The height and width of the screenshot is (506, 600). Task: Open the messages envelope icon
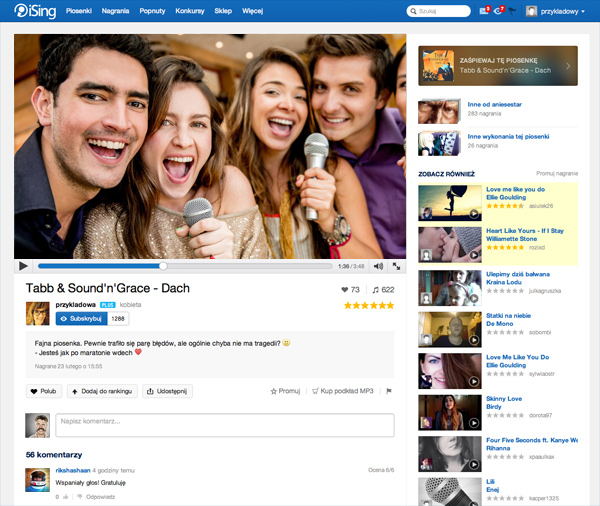(x=485, y=11)
